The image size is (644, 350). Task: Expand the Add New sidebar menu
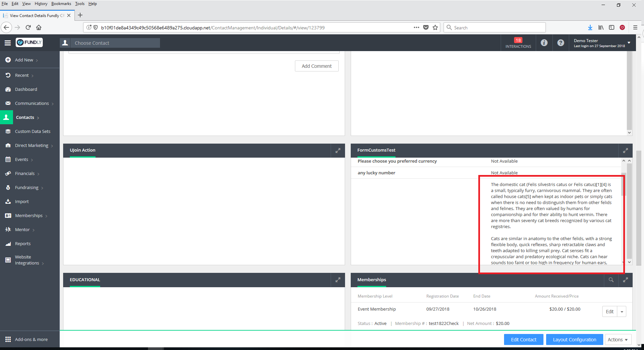24,60
